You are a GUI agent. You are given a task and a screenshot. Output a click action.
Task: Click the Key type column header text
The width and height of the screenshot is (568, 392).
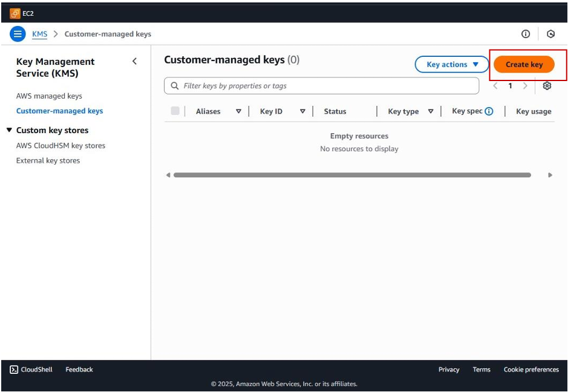[403, 111]
